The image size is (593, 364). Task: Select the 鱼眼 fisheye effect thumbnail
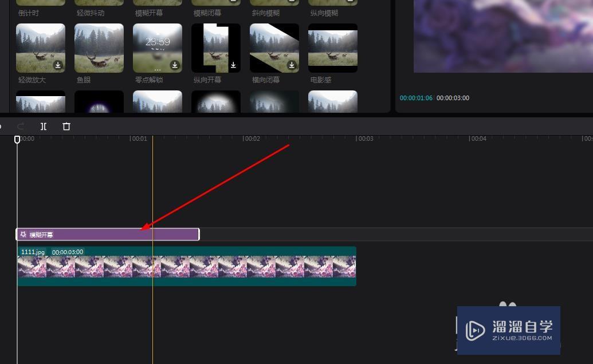coord(99,48)
